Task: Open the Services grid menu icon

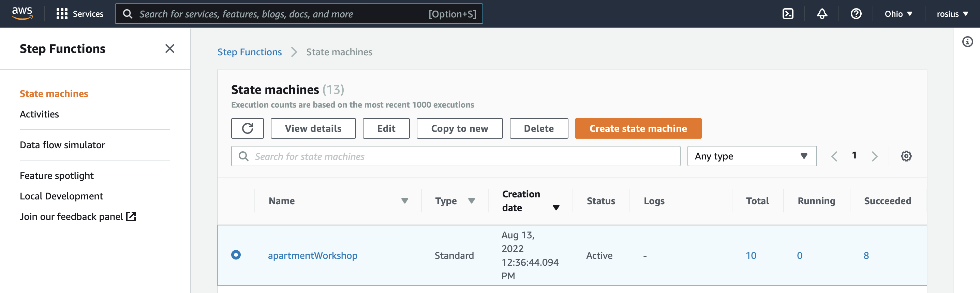Action: click(62, 14)
